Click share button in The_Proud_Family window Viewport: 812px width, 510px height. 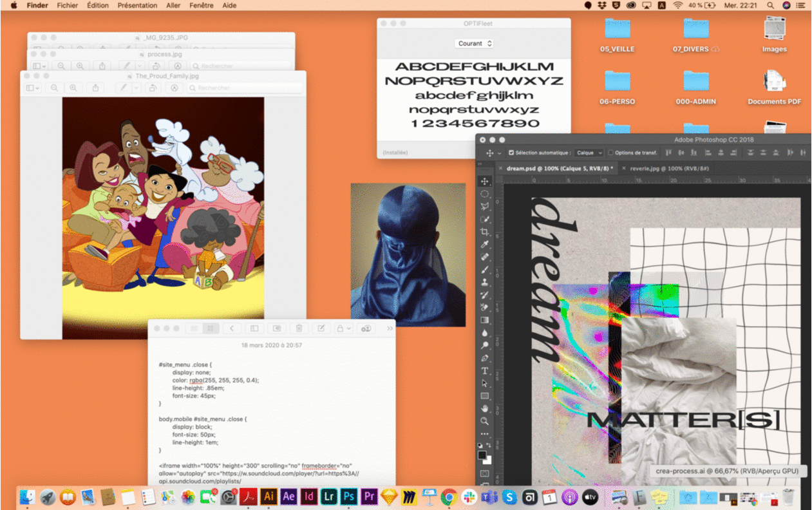[95, 88]
